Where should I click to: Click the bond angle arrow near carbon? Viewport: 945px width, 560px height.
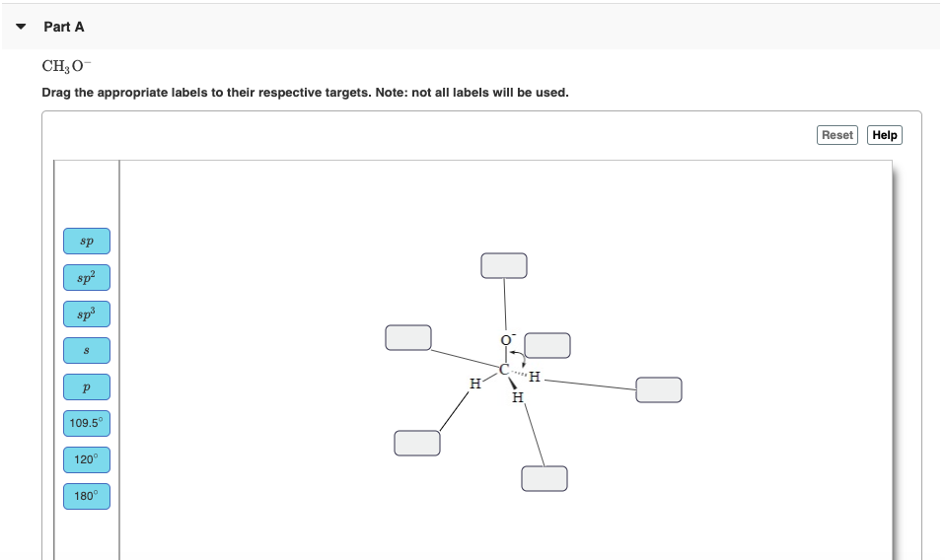(518, 358)
